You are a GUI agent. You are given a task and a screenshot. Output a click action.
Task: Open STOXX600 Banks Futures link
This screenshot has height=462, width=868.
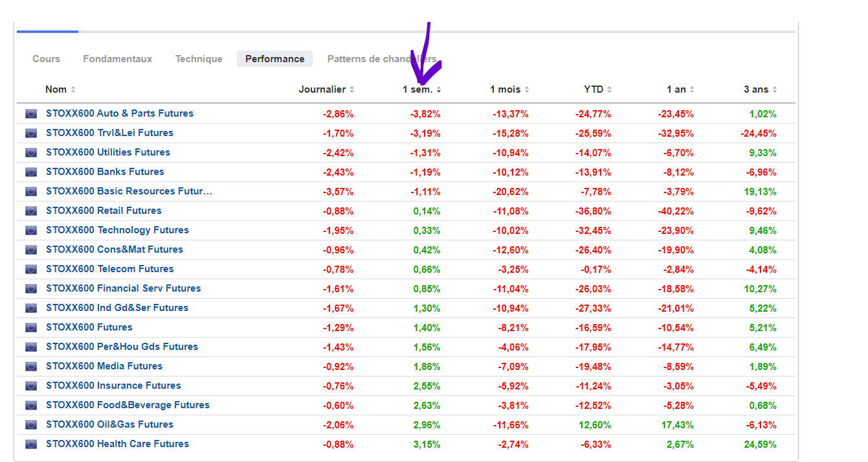(105, 172)
